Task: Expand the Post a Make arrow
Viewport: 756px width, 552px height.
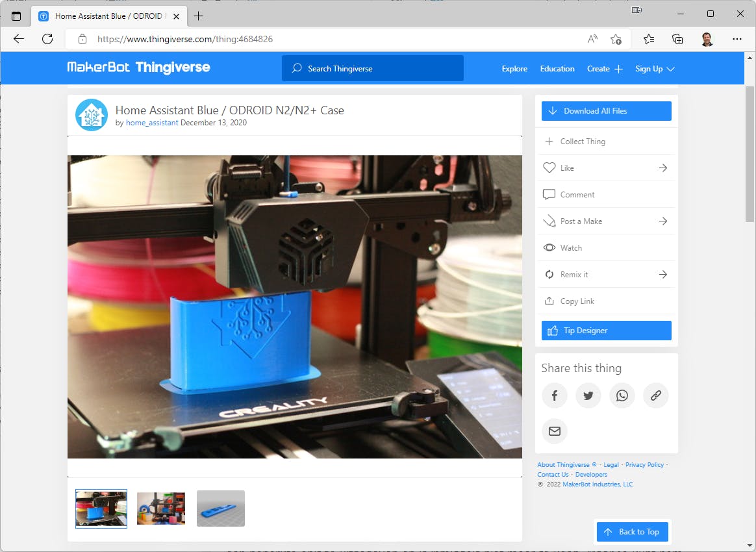Action: pyautogui.click(x=663, y=221)
